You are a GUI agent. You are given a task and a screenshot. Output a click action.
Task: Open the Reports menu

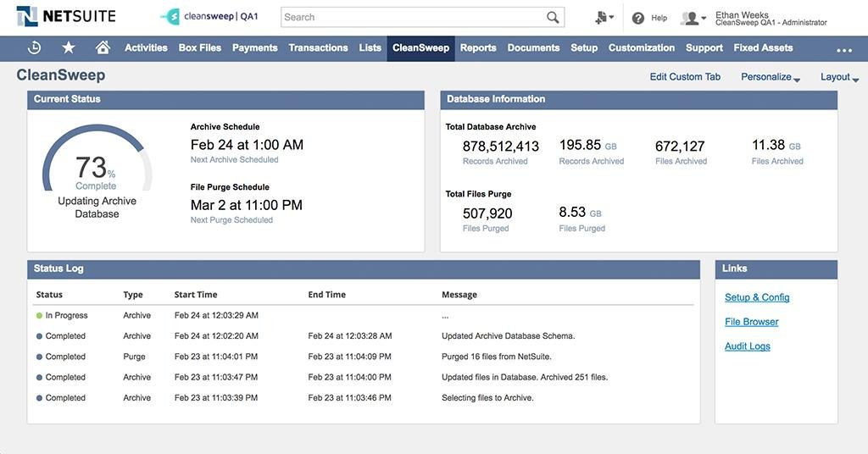[478, 48]
